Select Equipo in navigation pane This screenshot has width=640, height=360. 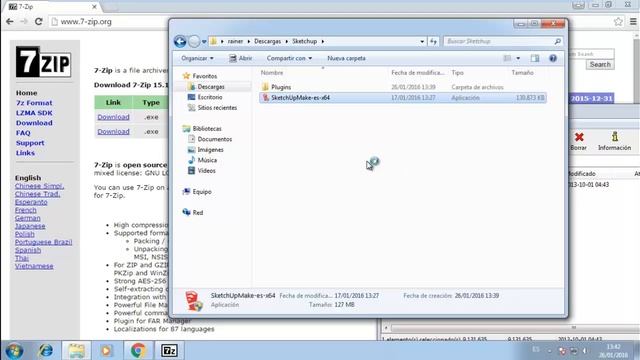(x=197, y=191)
